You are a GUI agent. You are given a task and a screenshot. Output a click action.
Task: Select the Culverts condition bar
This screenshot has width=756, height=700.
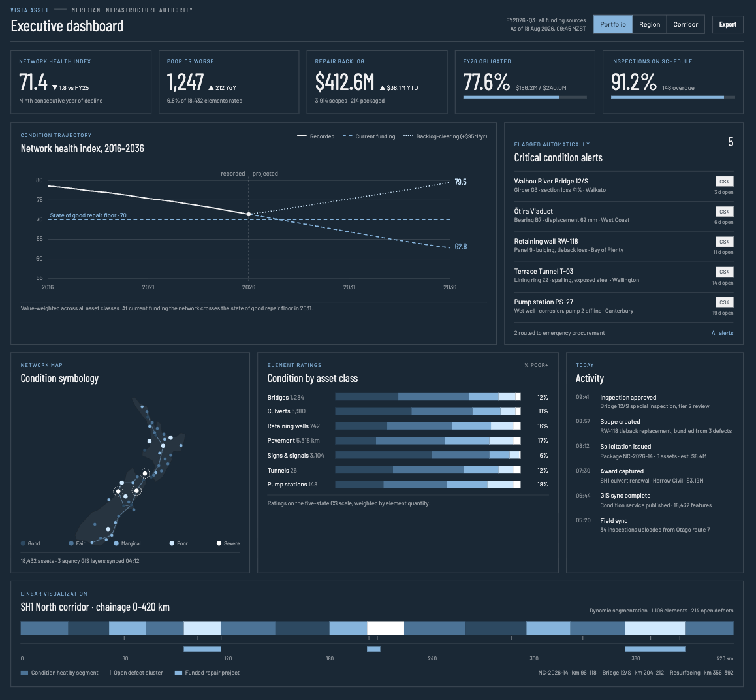[x=428, y=411]
